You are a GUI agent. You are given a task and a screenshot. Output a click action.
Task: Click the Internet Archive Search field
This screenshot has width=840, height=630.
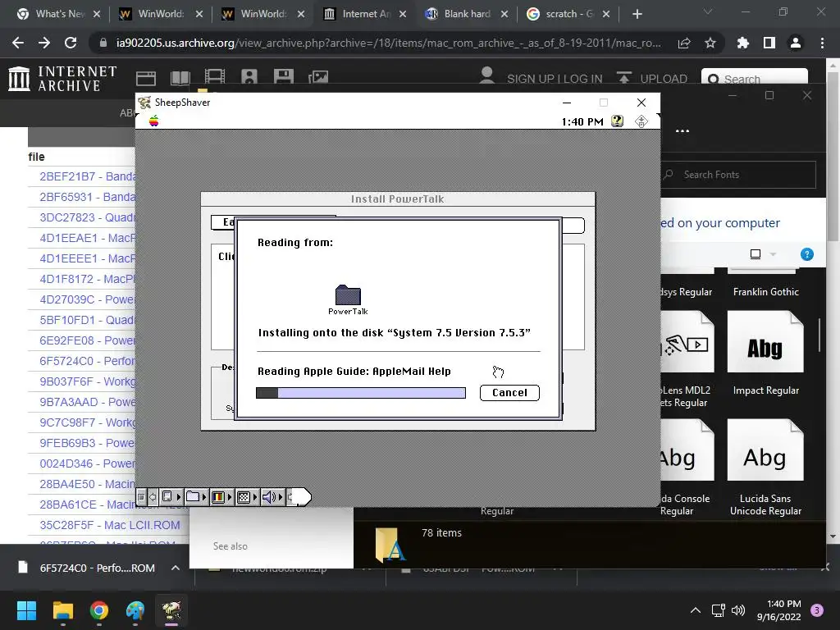(x=755, y=78)
